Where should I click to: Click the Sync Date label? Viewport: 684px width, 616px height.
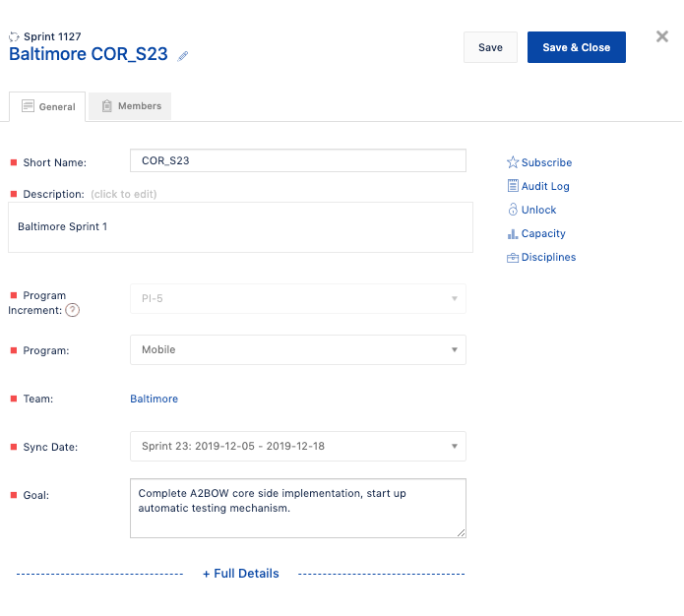point(50,447)
